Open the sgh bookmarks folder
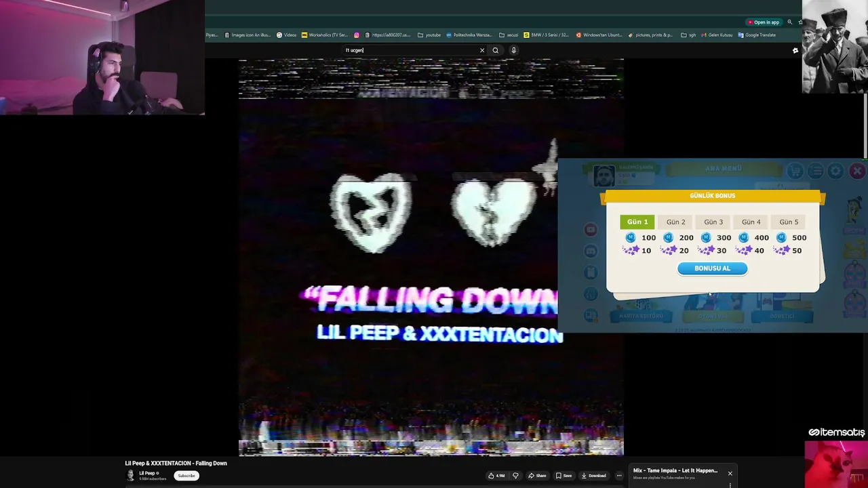Image resolution: width=868 pixels, height=488 pixels. pos(688,35)
